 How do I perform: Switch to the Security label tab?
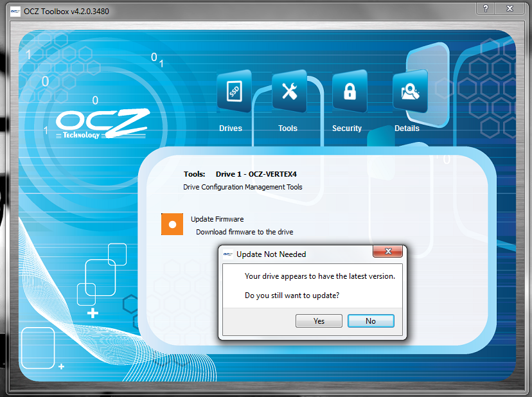coord(347,128)
